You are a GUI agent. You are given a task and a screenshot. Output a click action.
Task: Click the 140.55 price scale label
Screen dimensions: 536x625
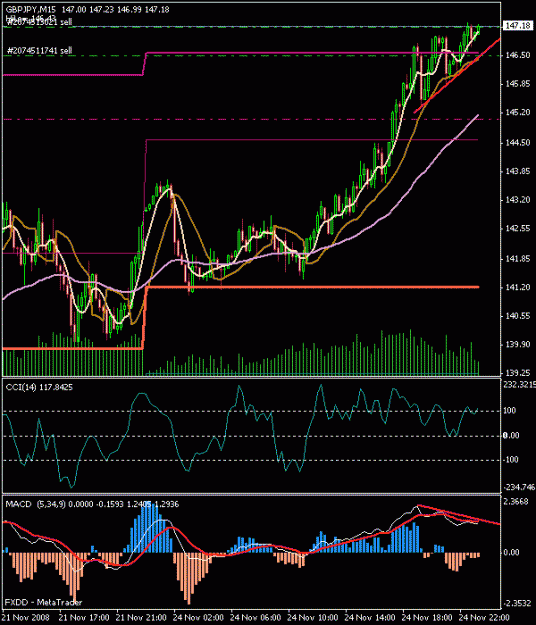[x=518, y=316]
